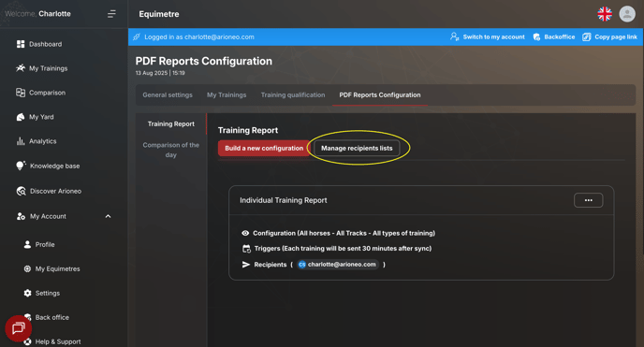The height and width of the screenshot is (347, 644).
Task: Click the Comparison icon in sidebar
Action: pos(21,93)
